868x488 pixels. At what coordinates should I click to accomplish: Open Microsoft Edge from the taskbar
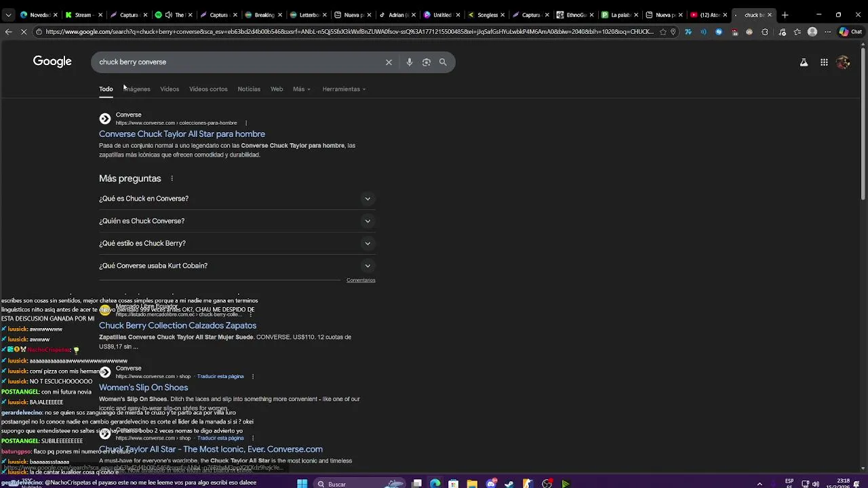(435, 483)
